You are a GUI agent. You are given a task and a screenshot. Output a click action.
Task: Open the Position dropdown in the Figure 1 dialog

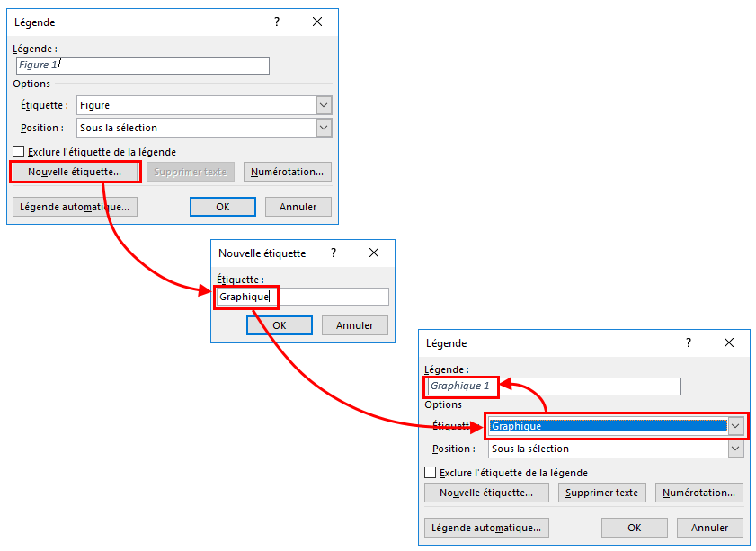[x=324, y=128]
